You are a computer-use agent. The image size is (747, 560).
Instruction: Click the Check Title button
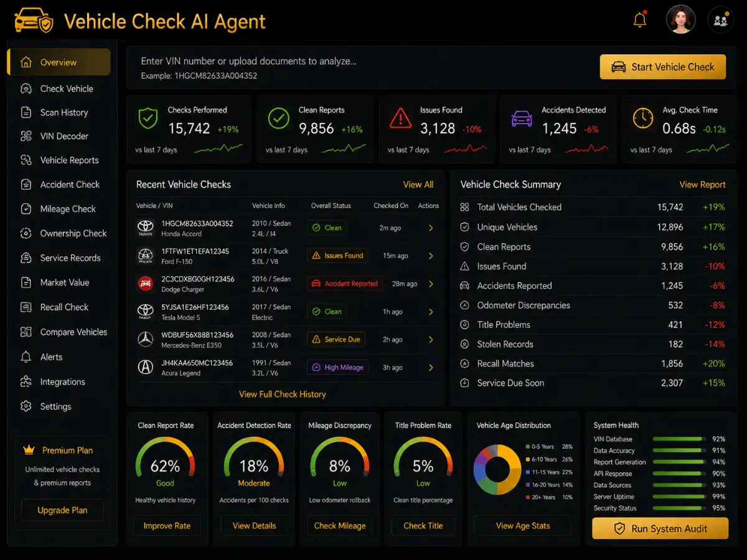coord(423,526)
